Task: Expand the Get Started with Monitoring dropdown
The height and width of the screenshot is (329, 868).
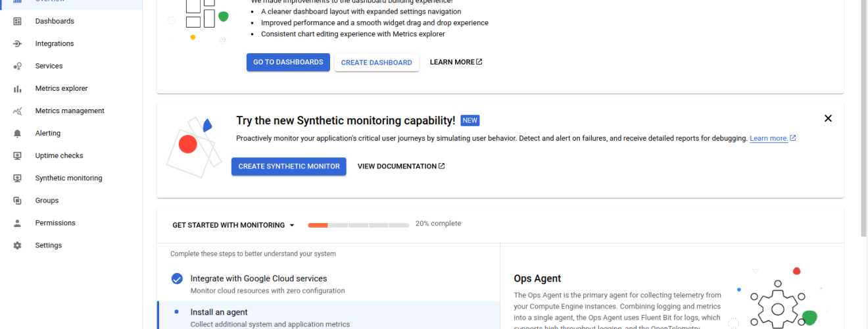Action: coord(233,225)
